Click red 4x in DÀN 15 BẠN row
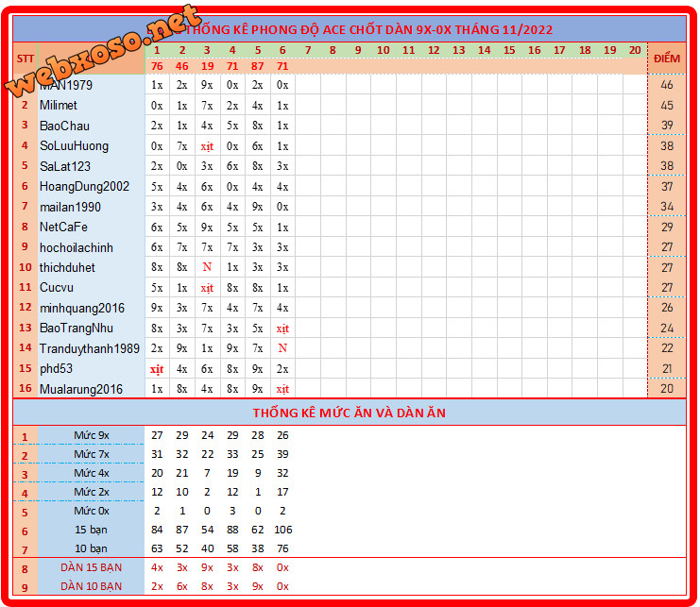This screenshot has width=700, height=607. click(x=157, y=567)
